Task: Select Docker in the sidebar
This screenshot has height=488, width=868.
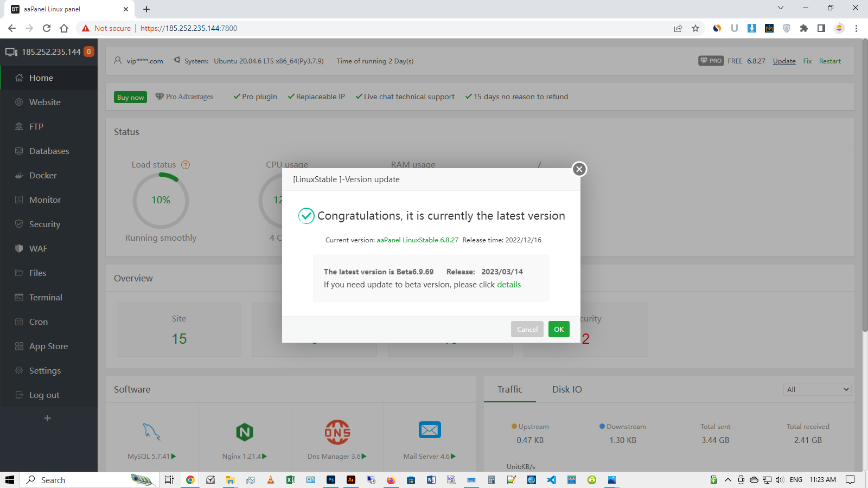Action: [x=49, y=175]
